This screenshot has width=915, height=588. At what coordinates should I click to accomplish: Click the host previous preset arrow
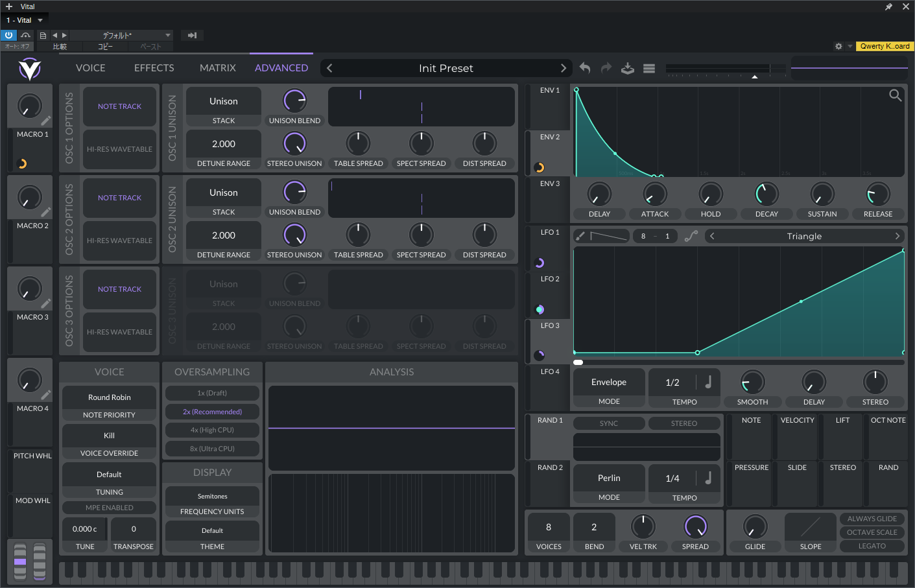tap(54, 35)
